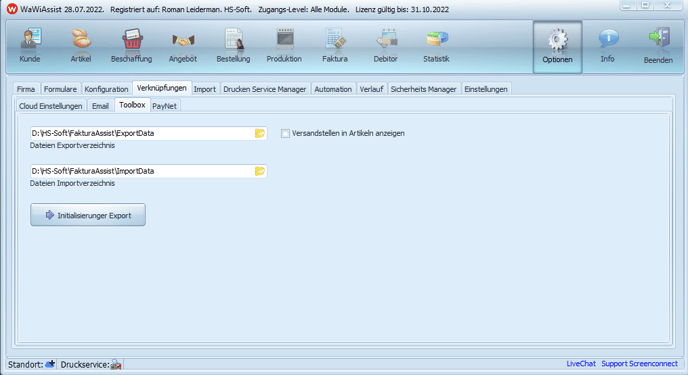688x375 pixels.
Task: Open the Bestellung module
Action: (233, 46)
